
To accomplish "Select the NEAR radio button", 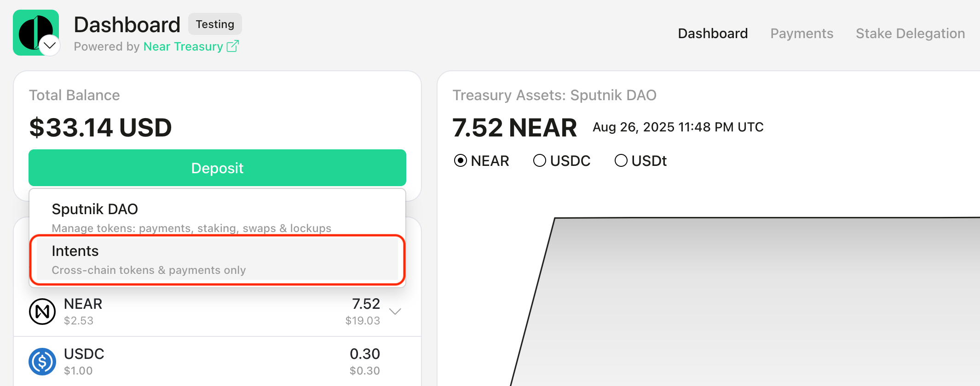I will 460,160.
